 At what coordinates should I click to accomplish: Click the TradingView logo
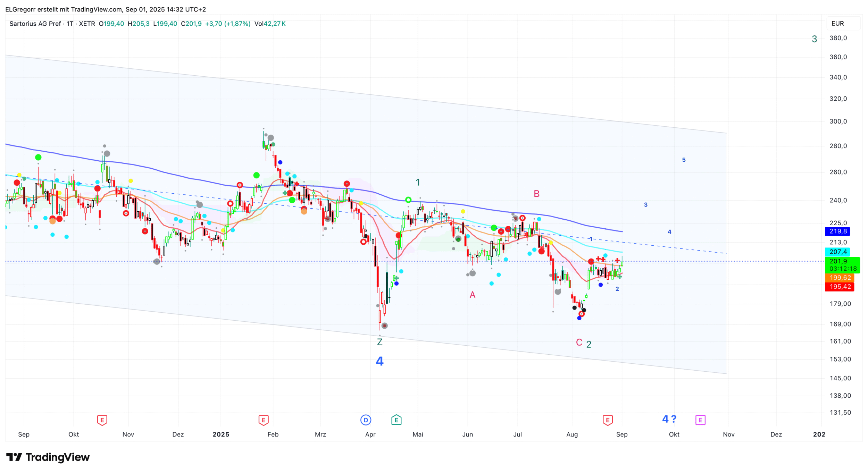tap(48, 457)
